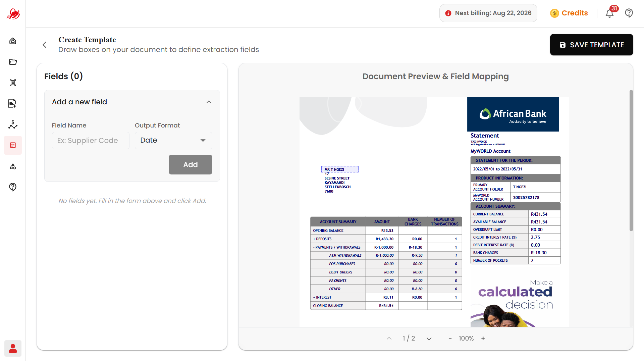Open the dollar analytics sidebar icon

click(13, 124)
